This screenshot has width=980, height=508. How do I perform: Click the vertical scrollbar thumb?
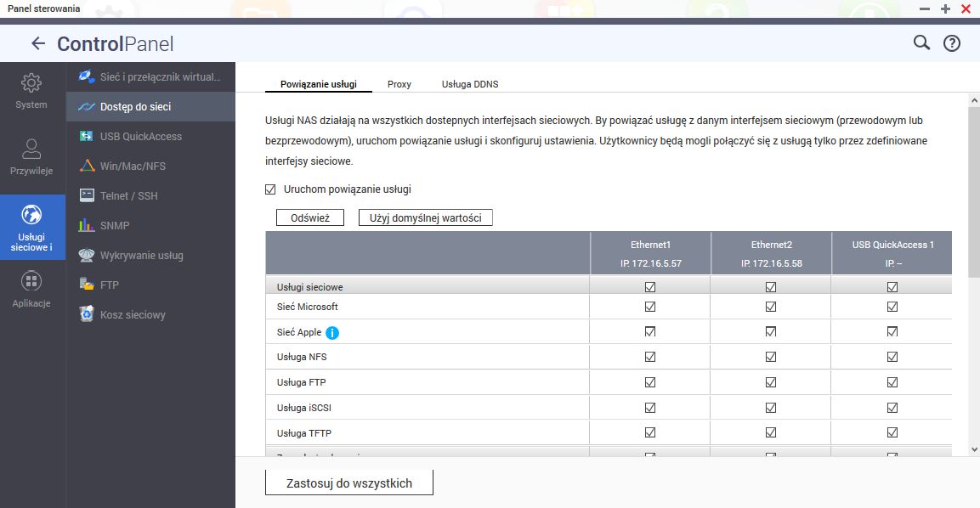click(974, 192)
